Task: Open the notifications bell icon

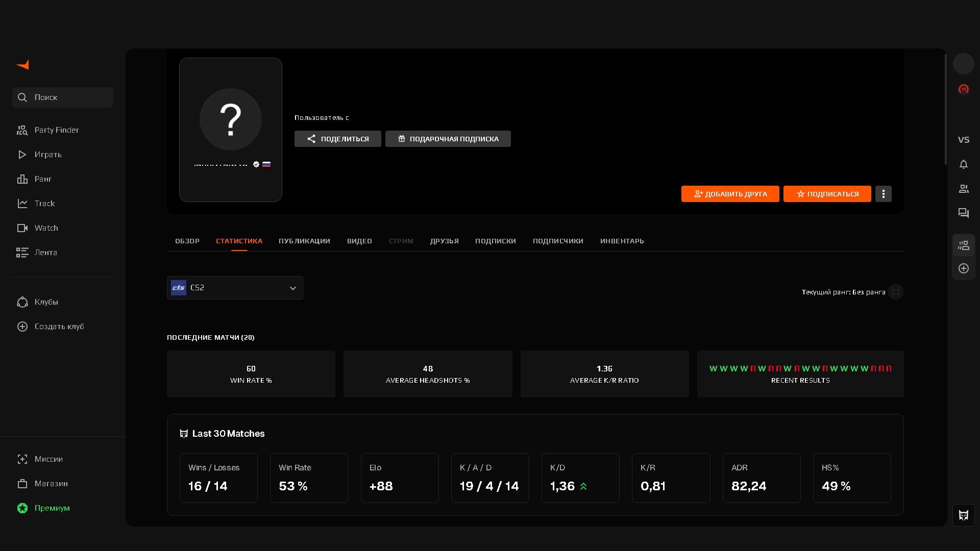Action: click(x=963, y=164)
